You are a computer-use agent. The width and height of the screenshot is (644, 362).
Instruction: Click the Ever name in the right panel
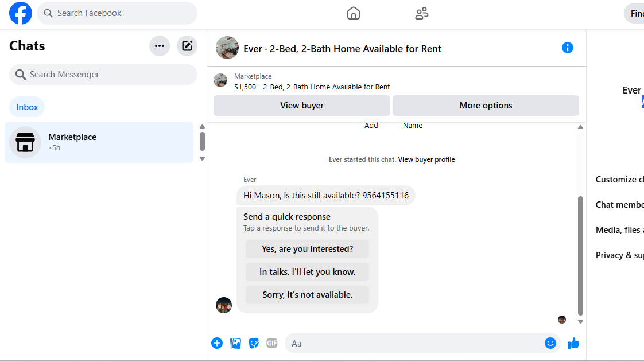[632, 90]
